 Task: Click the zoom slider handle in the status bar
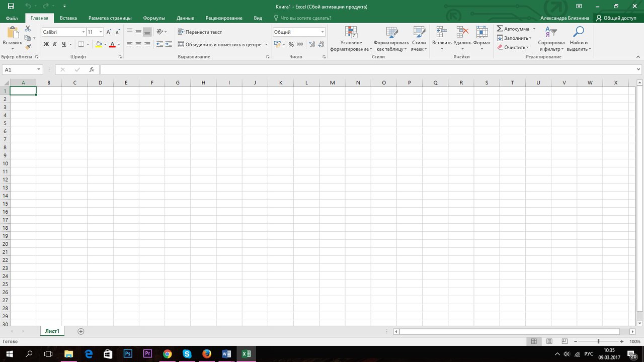598,341
